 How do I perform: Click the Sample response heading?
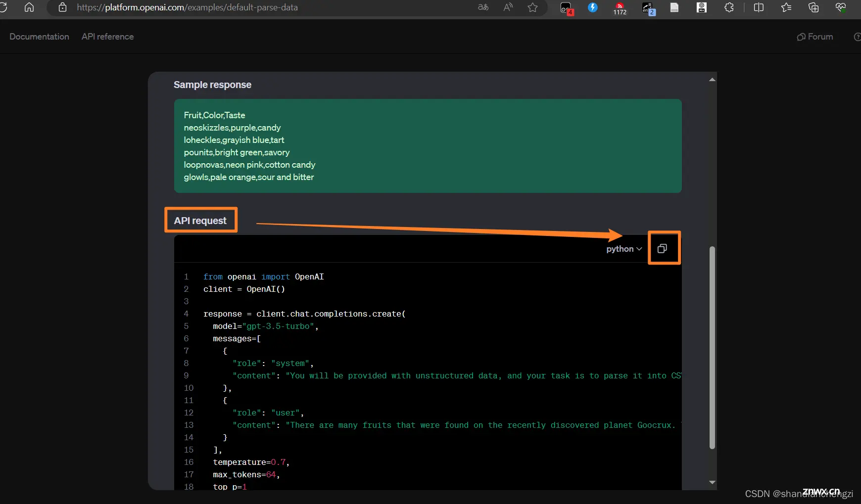[x=212, y=85]
